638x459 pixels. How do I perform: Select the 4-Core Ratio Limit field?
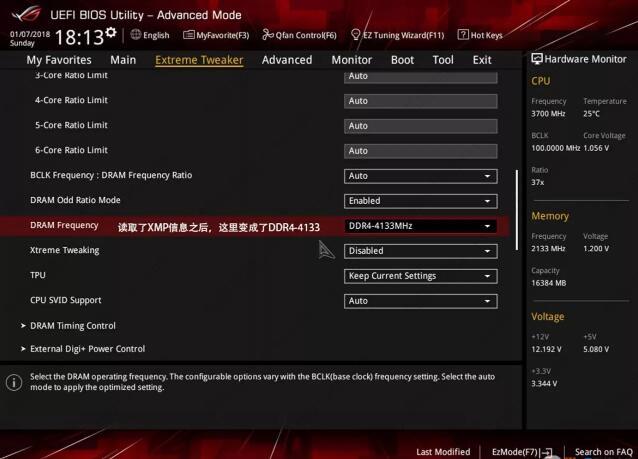point(420,101)
